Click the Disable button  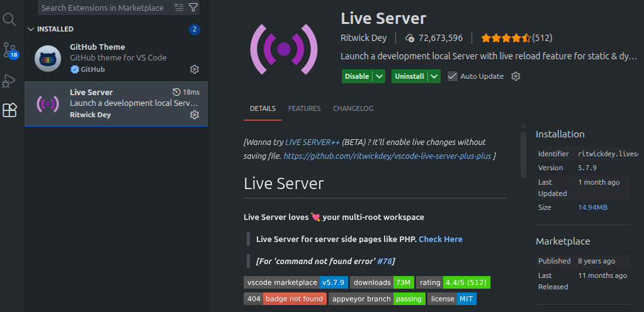point(357,76)
